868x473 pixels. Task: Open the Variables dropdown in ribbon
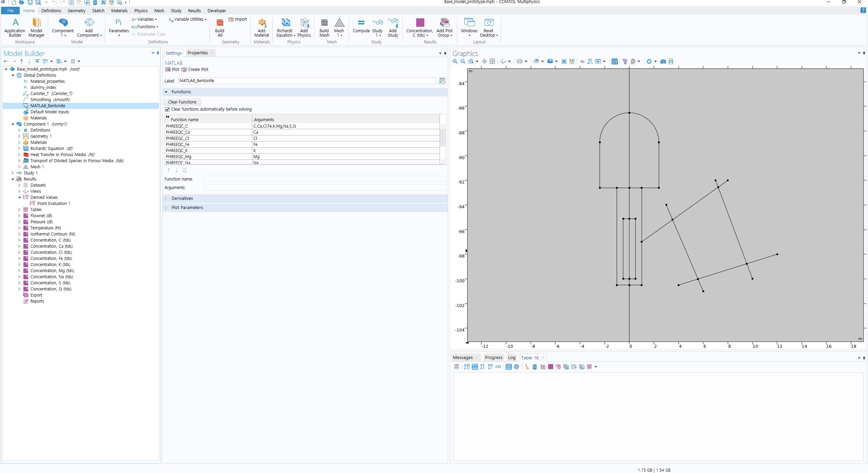pos(145,19)
